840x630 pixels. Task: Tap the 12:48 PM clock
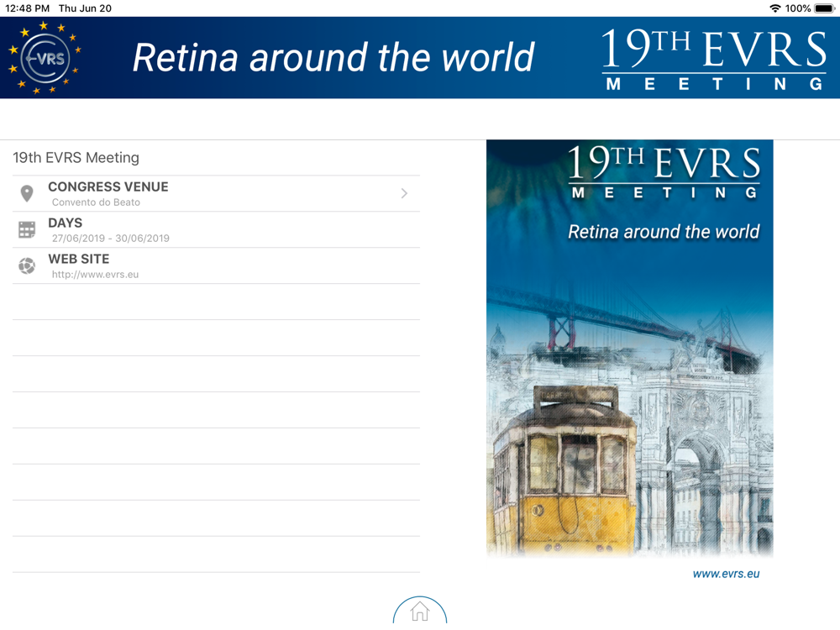tap(28, 8)
